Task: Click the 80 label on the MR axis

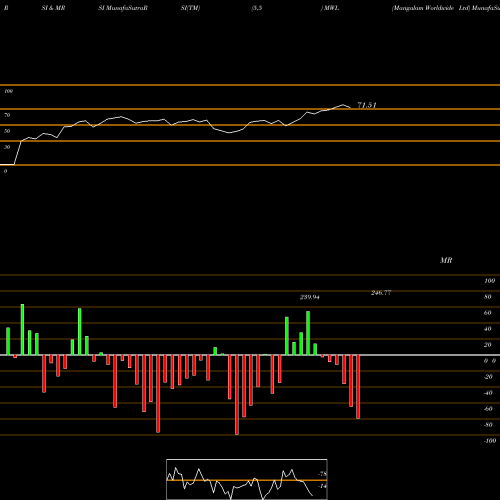Action: click(488, 297)
